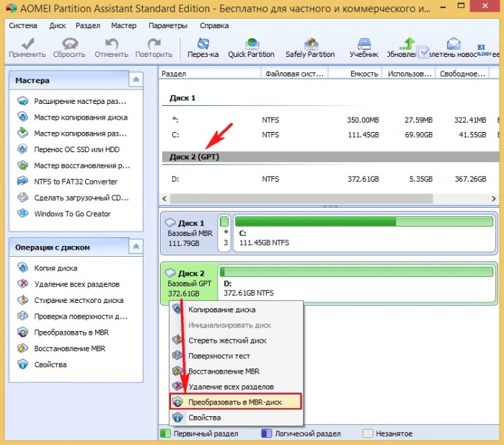Collapse the Операции с диском panel
The image size is (504, 445).
pyautogui.click(x=136, y=247)
